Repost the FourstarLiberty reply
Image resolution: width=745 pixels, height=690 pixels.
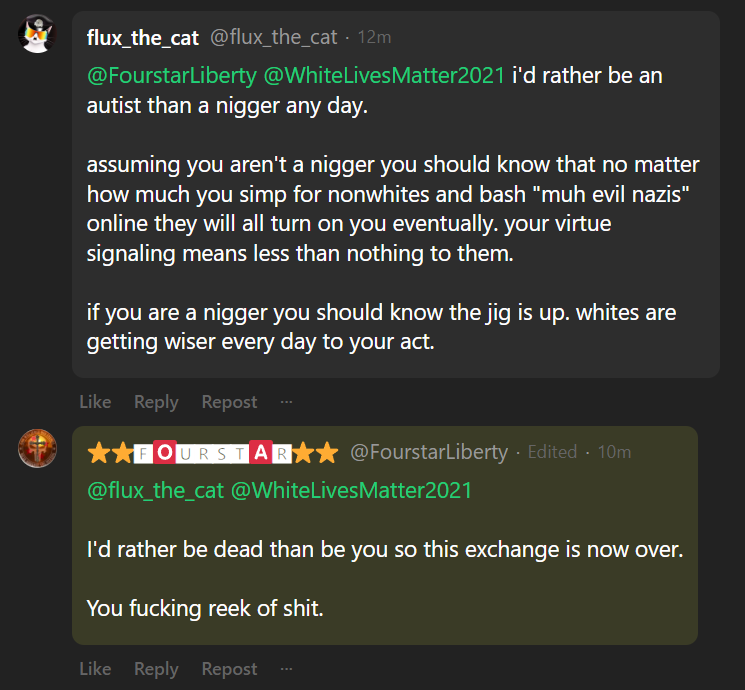tap(229, 669)
